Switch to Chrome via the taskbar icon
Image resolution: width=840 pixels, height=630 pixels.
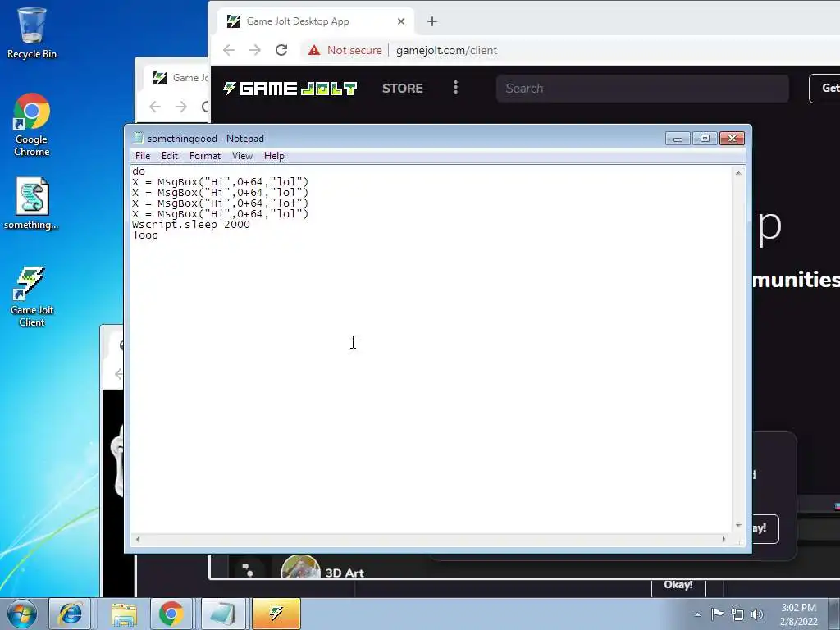(171, 614)
